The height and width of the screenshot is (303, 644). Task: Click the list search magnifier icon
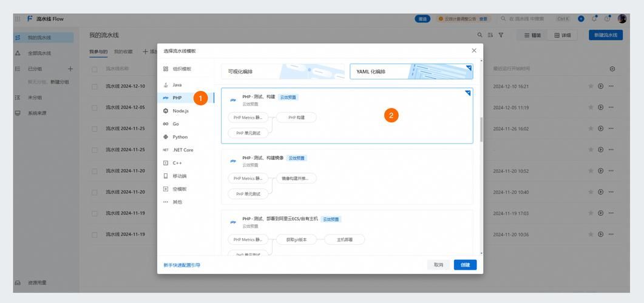480,35
